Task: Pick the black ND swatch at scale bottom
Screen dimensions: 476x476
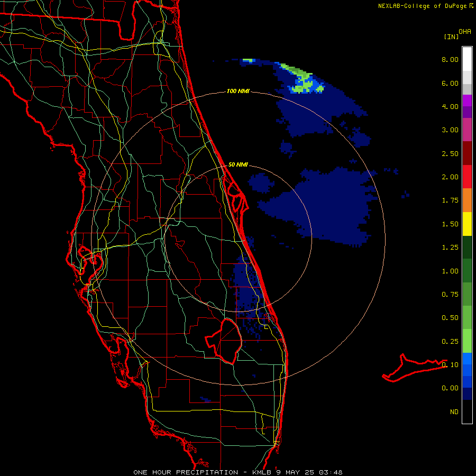Action: coord(467,411)
